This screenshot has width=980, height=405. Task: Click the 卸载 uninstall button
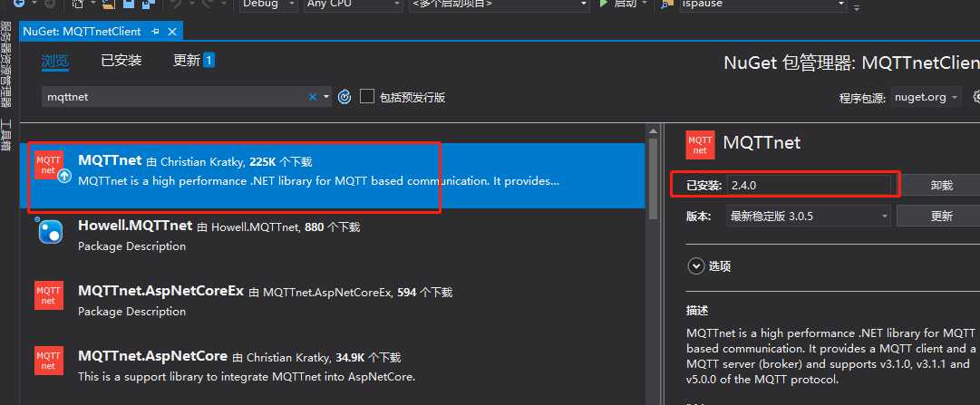tap(941, 186)
